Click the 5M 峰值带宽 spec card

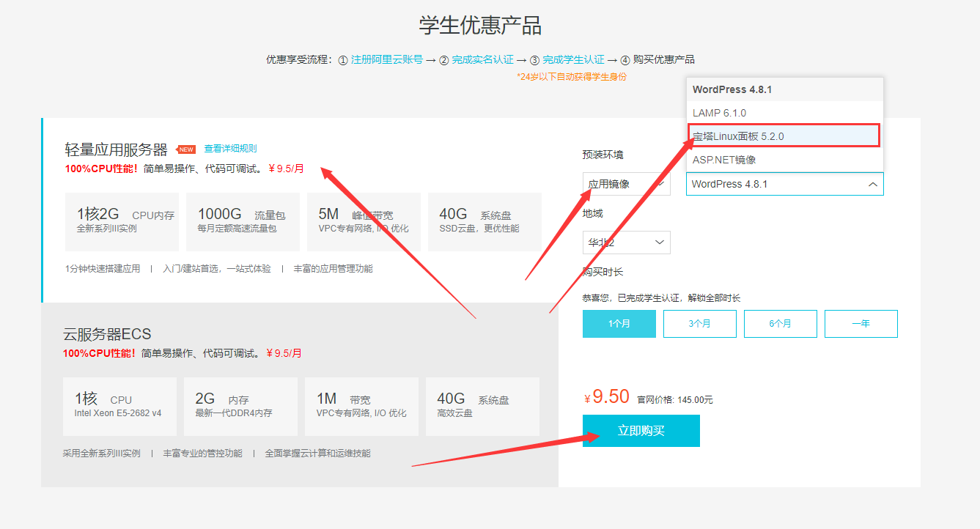(364, 222)
